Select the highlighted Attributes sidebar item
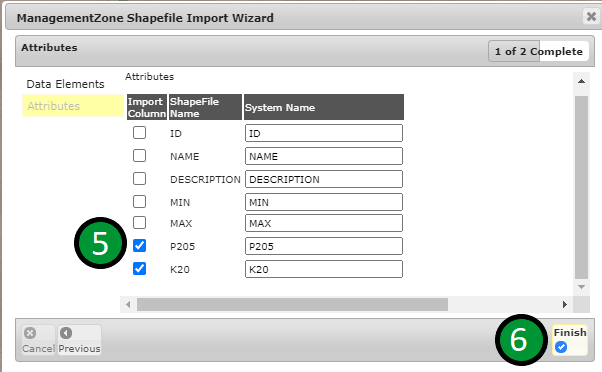 [73, 106]
